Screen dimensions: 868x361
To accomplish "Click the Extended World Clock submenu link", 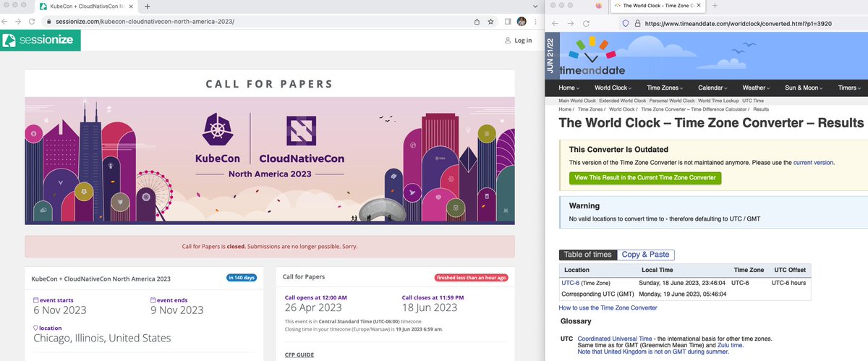I will (x=624, y=101).
